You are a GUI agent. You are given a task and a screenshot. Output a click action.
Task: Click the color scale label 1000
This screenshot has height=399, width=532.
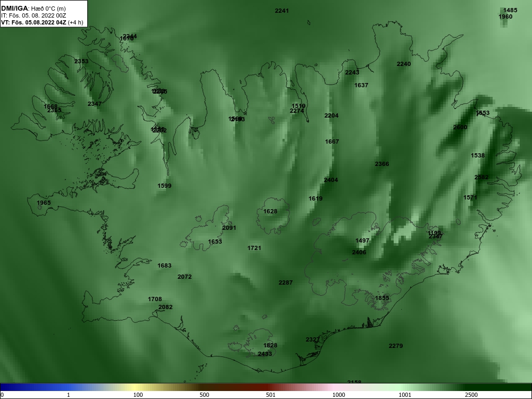338,395
